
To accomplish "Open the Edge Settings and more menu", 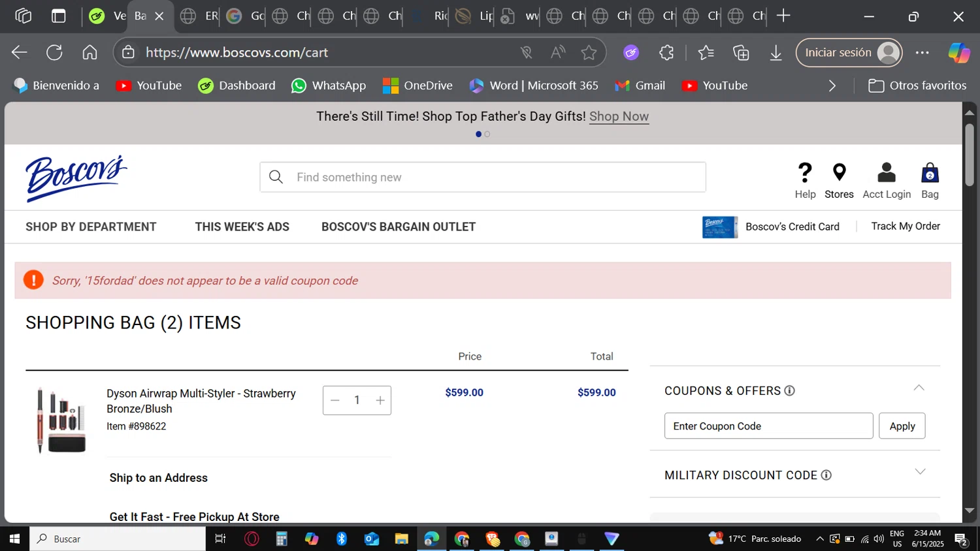I will [x=922, y=53].
